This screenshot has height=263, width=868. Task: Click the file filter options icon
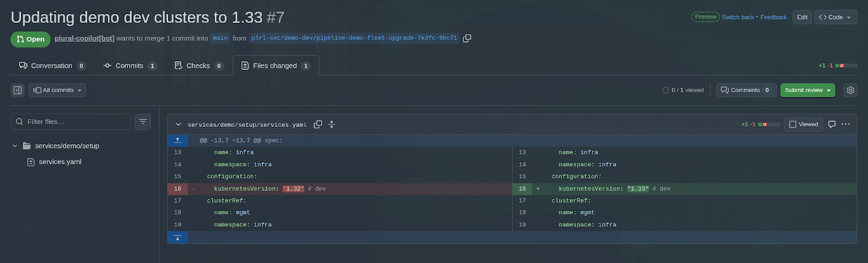[143, 122]
